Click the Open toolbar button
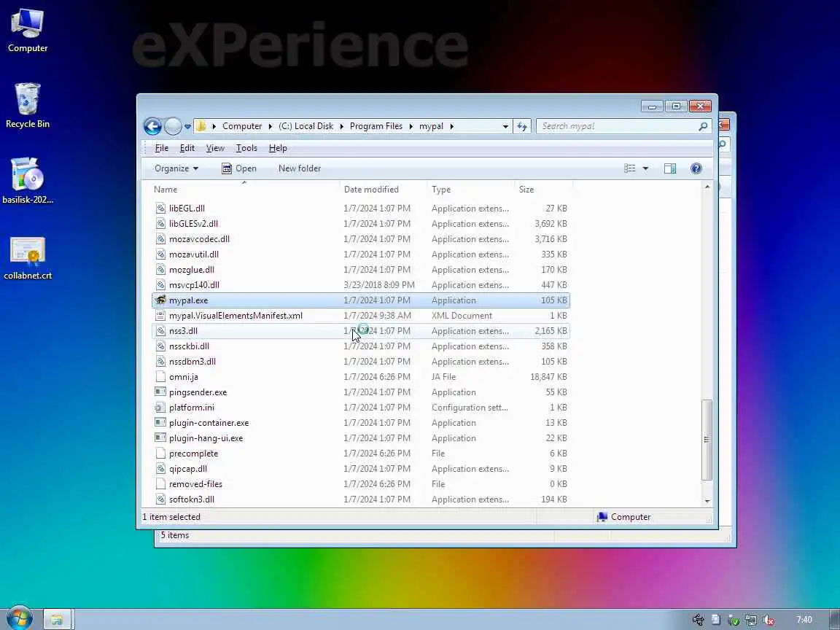840x630 pixels. coord(239,168)
